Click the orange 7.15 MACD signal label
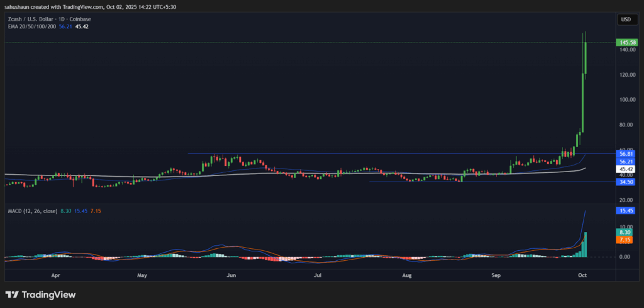 tap(626, 240)
